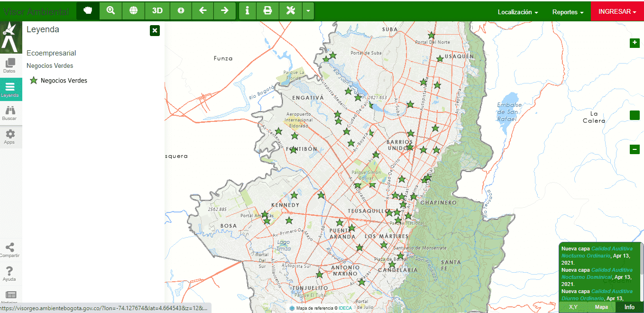
Task: Switch to the Mapa toggle
Action: pos(601,307)
